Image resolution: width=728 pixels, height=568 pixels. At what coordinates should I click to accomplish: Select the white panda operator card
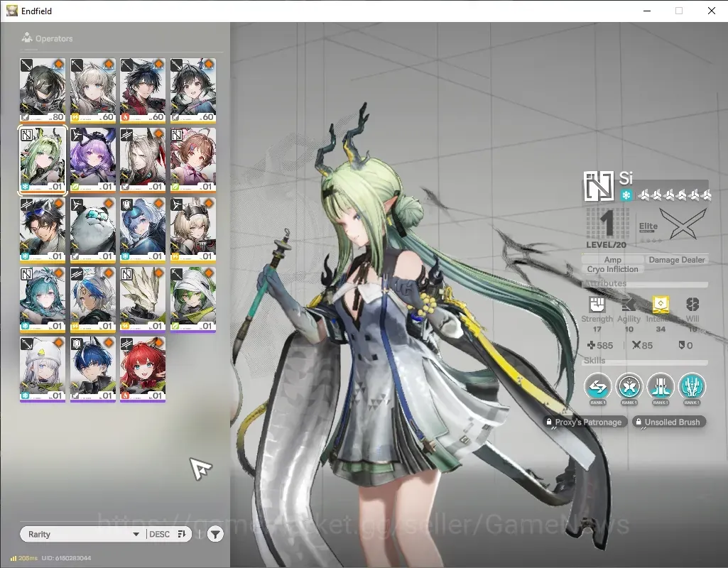click(93, 230)
